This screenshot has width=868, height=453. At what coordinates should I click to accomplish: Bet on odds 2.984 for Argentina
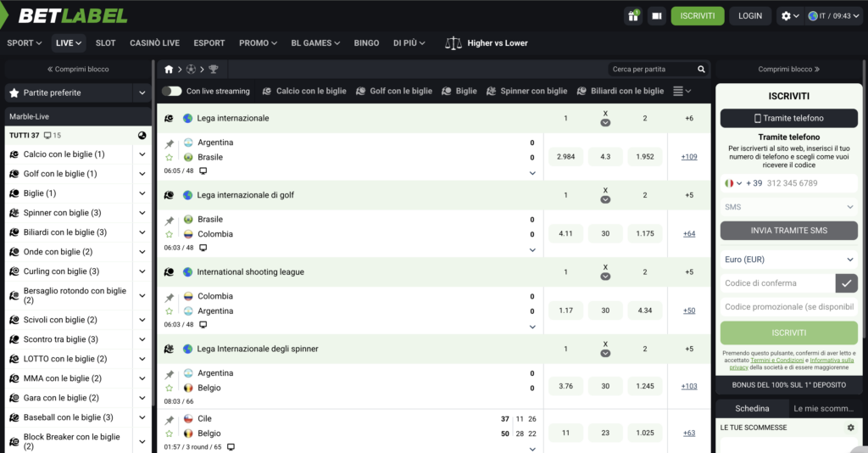(x=565, y=157)
